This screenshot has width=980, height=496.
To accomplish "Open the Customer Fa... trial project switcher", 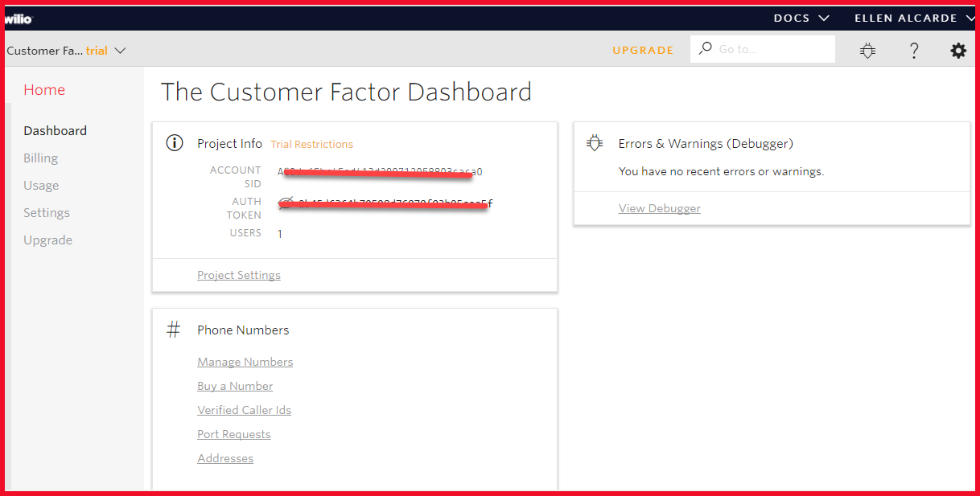I will (67, 50).
